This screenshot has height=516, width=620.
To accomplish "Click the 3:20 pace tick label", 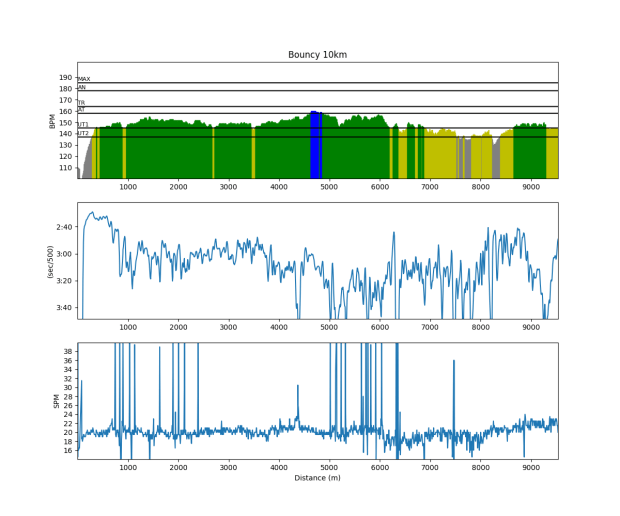I will click(65, 281).
